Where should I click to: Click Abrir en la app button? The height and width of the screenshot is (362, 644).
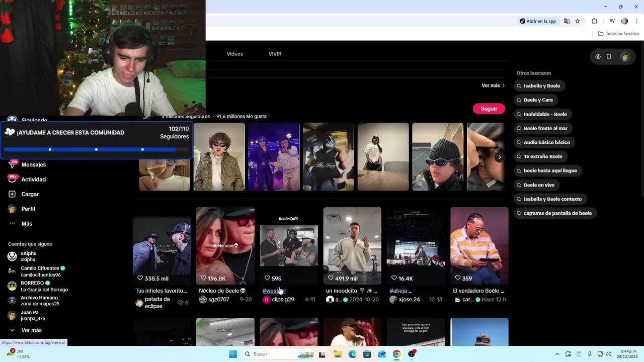pyautogui.click(x=538, y=21)
